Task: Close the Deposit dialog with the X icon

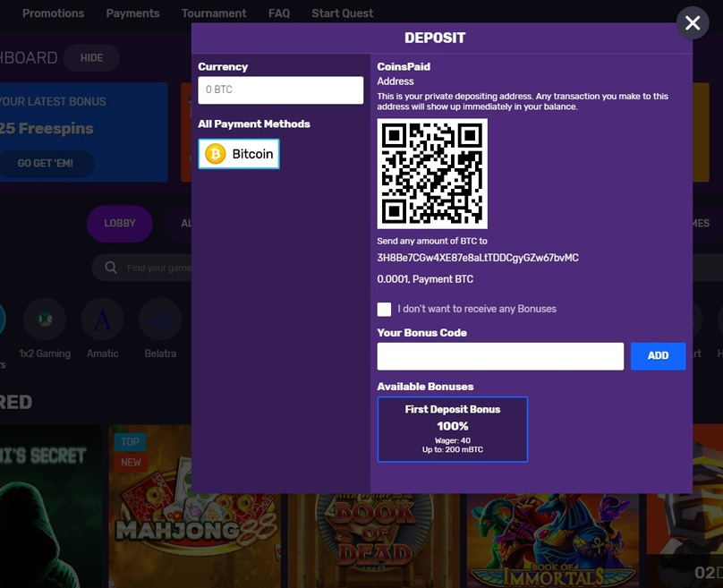Action: click(692, 22)
